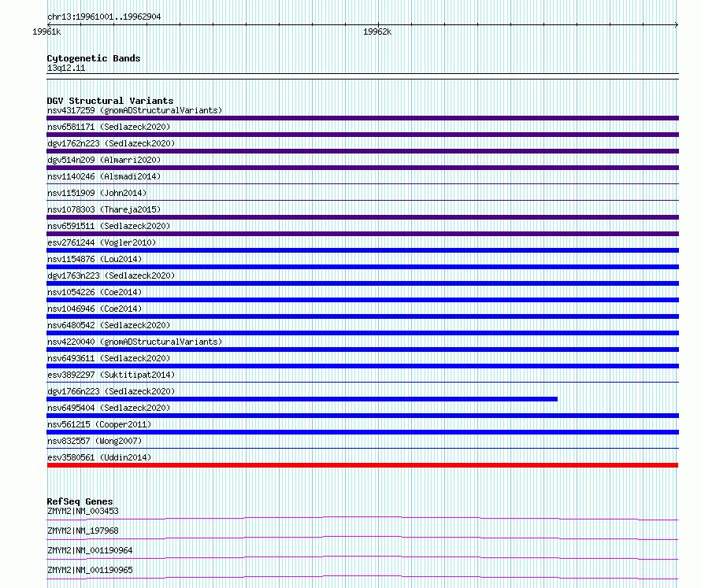Select ZMYM2|NM_197968 transcript label
The height and width of the screenshot is (588, 701).
[x=83, y=531]
